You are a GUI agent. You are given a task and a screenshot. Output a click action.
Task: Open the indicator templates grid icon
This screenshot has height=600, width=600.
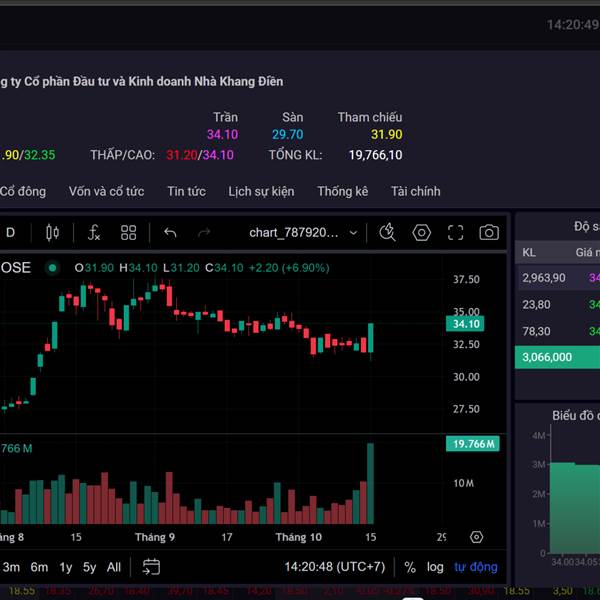(128, 233)
